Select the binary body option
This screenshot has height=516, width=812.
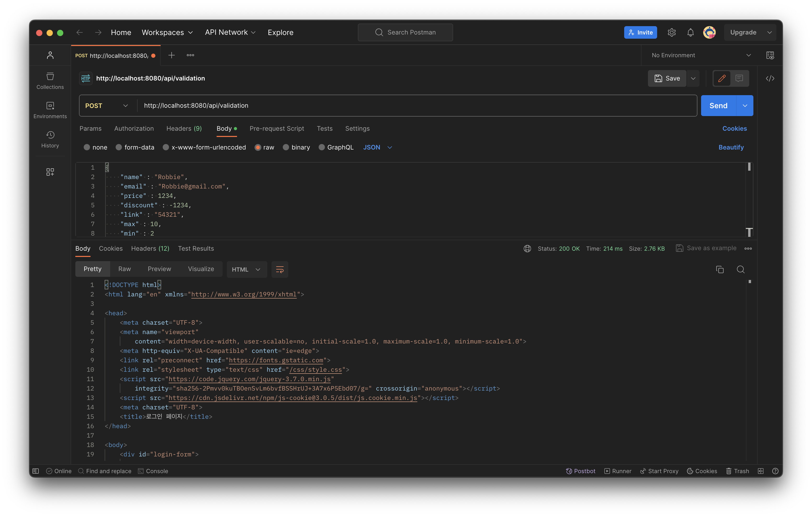click(296, 147)
